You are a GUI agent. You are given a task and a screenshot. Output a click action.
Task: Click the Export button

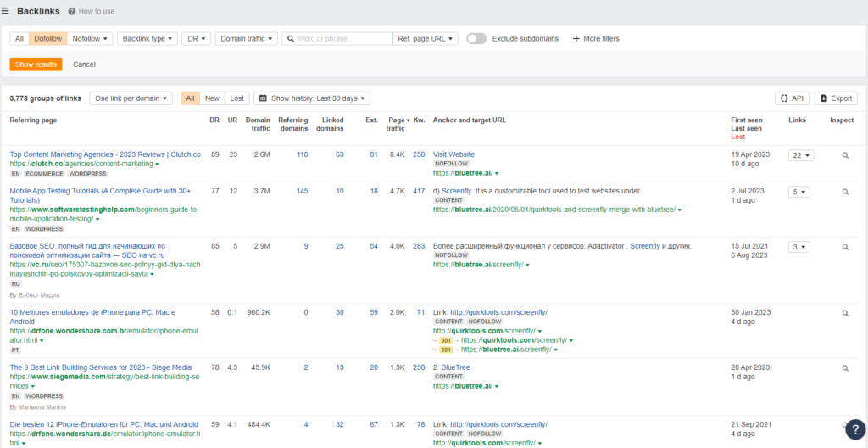pyautogui.click(x=836, y=98)
